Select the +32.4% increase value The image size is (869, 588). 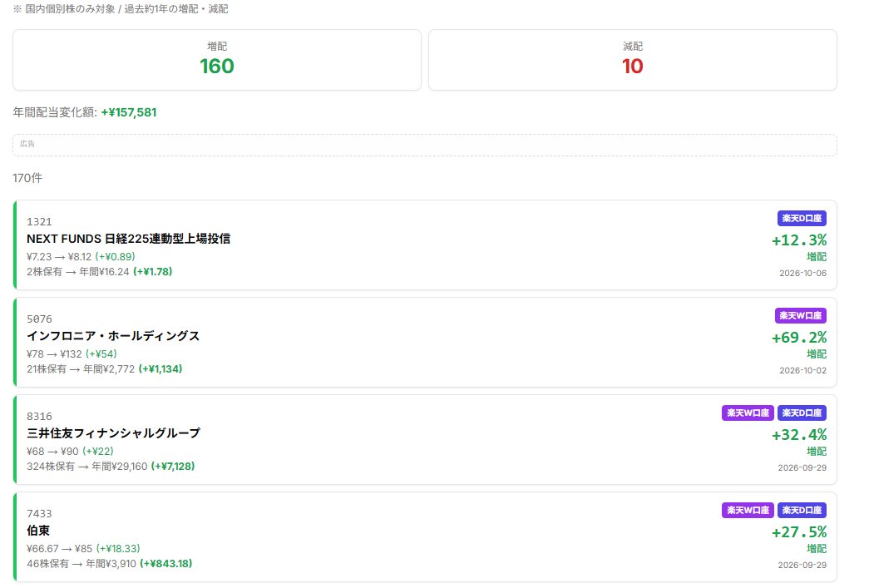coord(799,434)
